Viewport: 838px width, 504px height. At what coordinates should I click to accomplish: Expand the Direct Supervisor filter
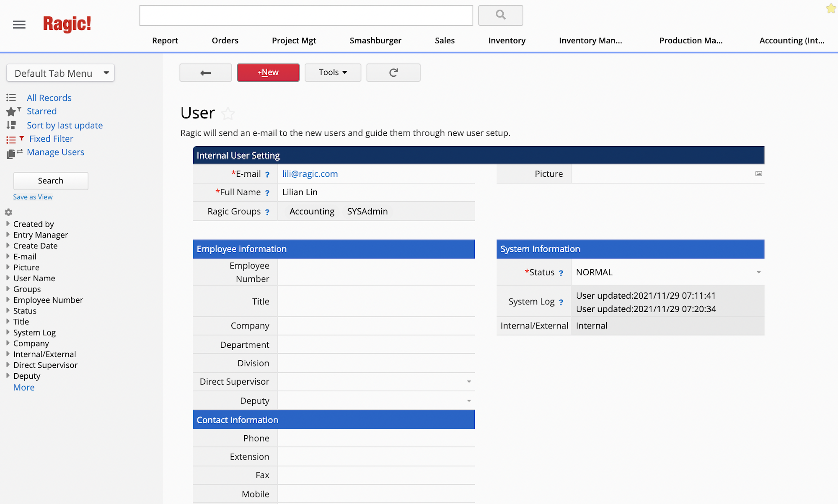pos(8,365)
